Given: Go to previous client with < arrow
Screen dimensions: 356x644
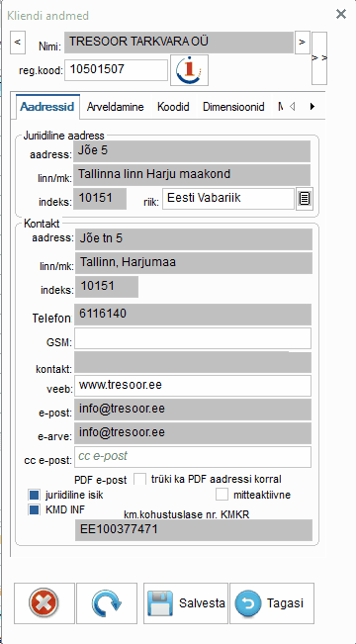Looking at the screenshot, I should coord(18,43).
